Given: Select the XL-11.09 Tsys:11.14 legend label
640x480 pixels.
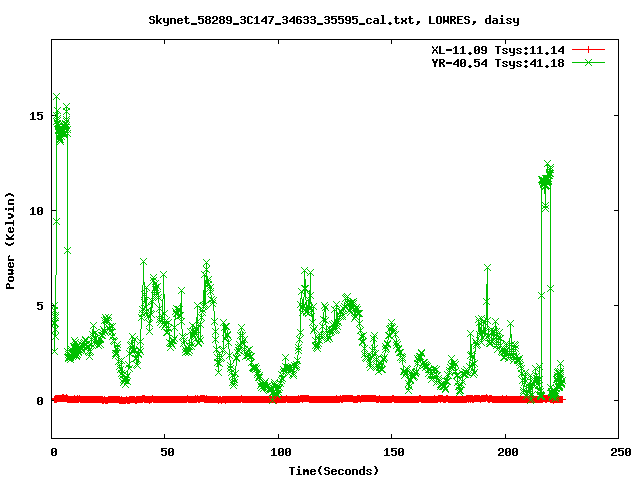Looking at the screenshot, I should coord(498,50).
